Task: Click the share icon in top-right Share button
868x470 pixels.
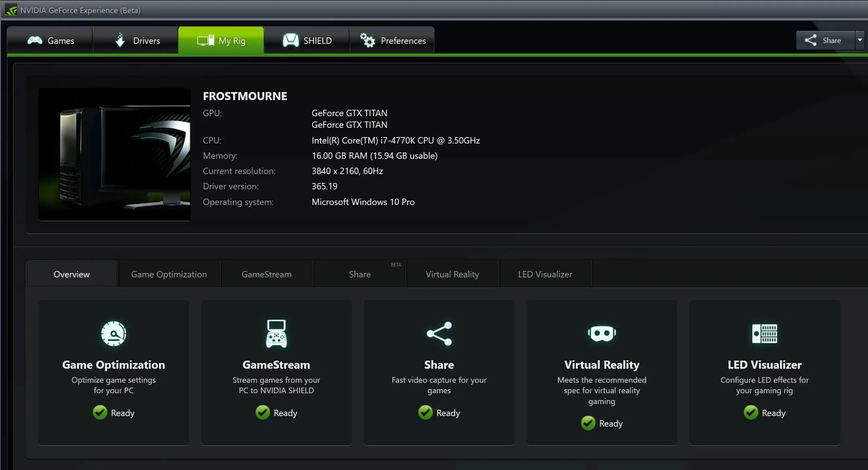Action: click(x=811, y=40)
